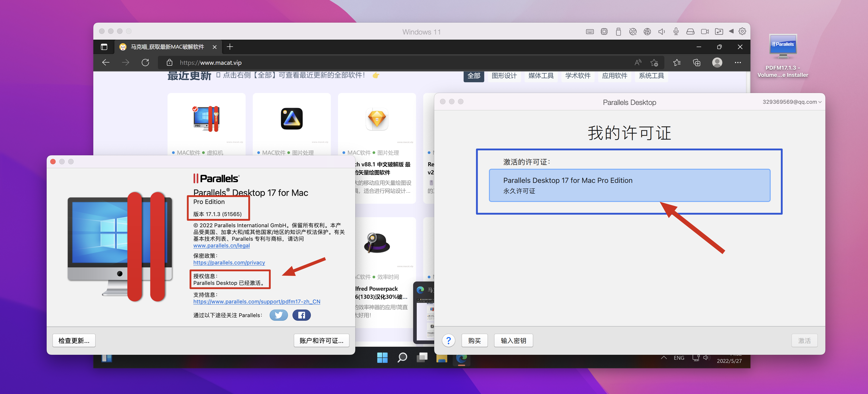The height and width of the screenshot is (394, 868).
Task: Click the Edge profile avatar
Action: tap(717, 62)
